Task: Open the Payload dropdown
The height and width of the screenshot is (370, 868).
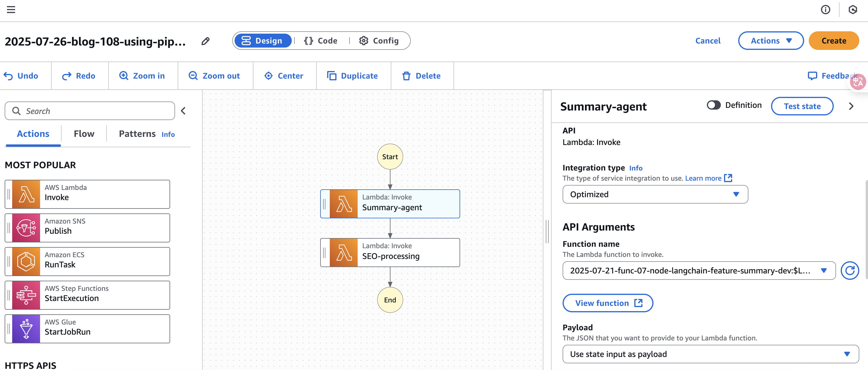Action: 710,354
